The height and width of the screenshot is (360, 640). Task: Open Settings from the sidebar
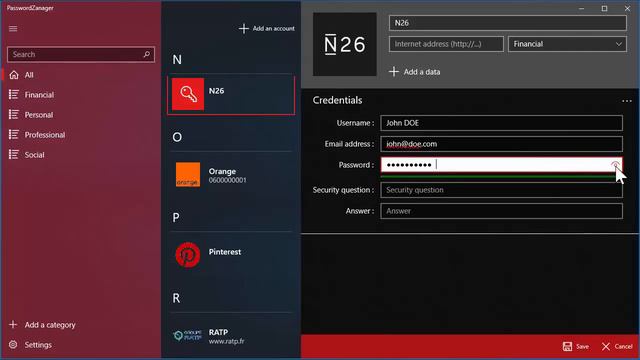tap(31, 345)
